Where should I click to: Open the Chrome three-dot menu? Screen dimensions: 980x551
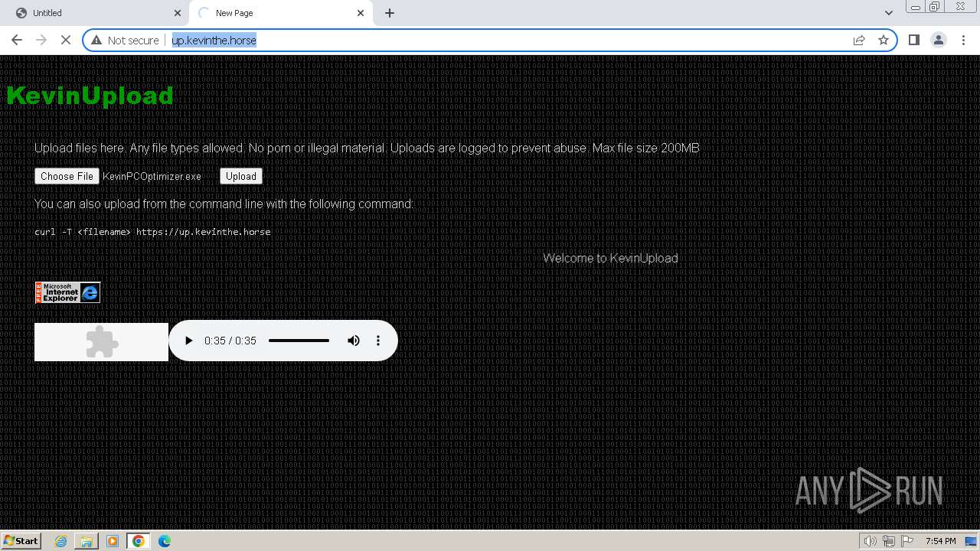(963, 40)
